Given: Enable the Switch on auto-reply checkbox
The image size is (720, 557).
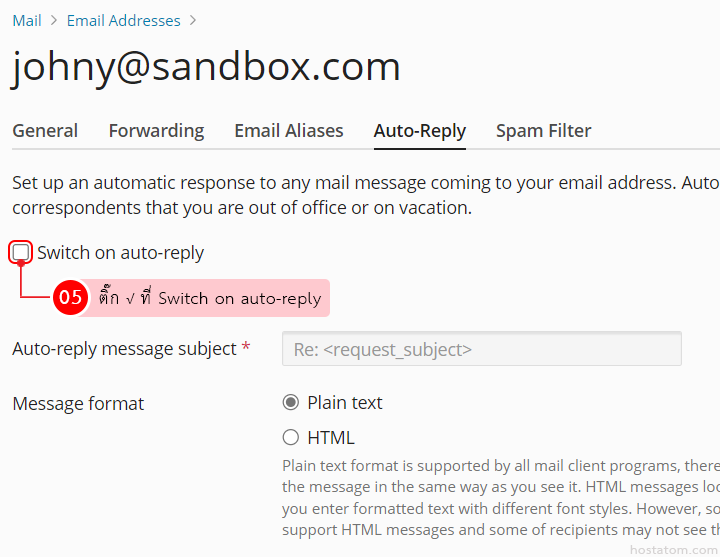Looking at the screenshot, I should (x=21, y=252).
